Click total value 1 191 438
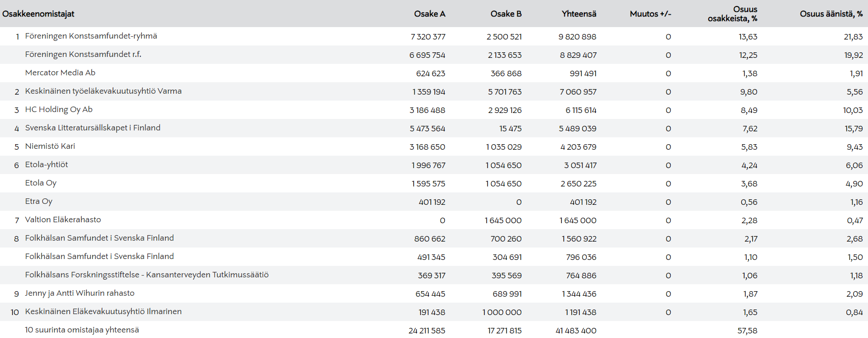This screenshot has width=868, height=338. click(x=581, y=312)
